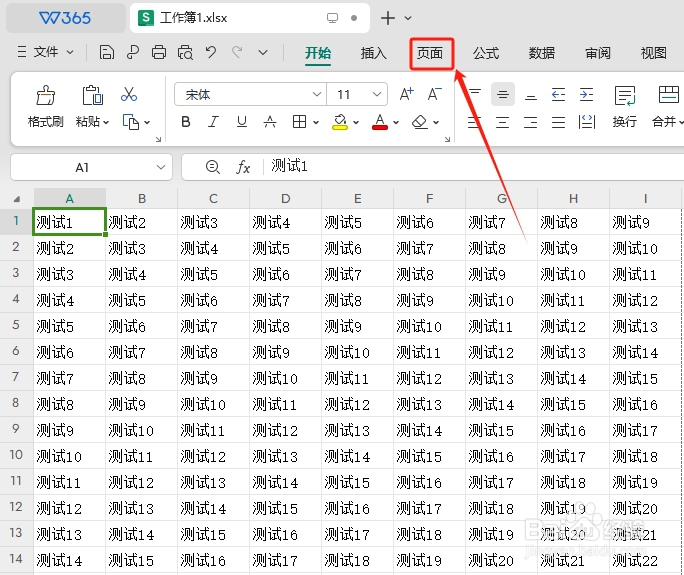Toggle Bold formatting
684x575 pixels.
[185, 122]
